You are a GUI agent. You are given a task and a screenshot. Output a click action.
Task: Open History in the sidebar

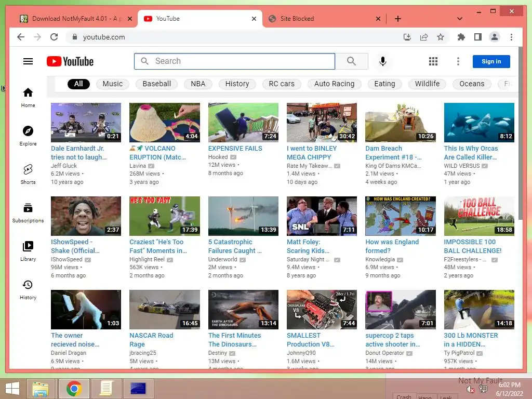pos(28,289)
